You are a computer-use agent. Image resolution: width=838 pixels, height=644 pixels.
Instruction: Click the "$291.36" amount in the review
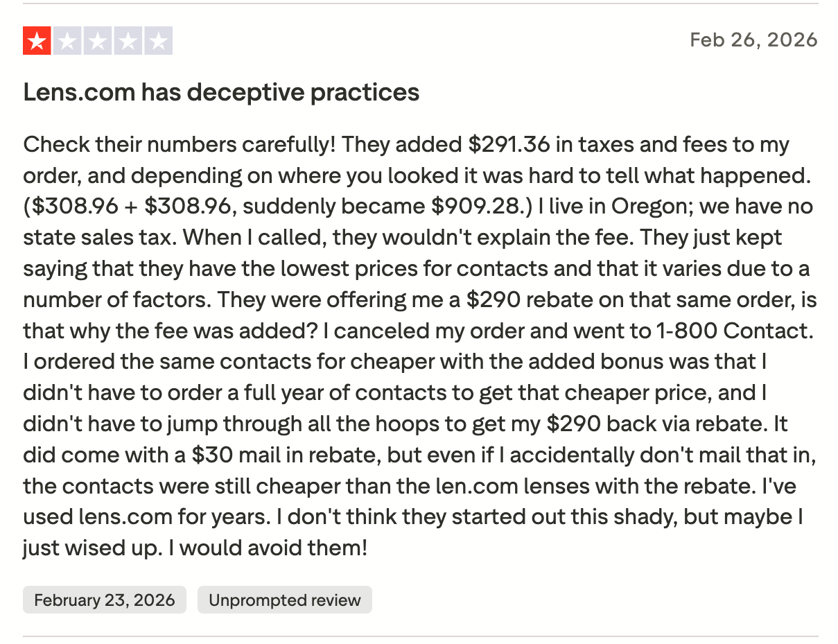click(509, 145)
